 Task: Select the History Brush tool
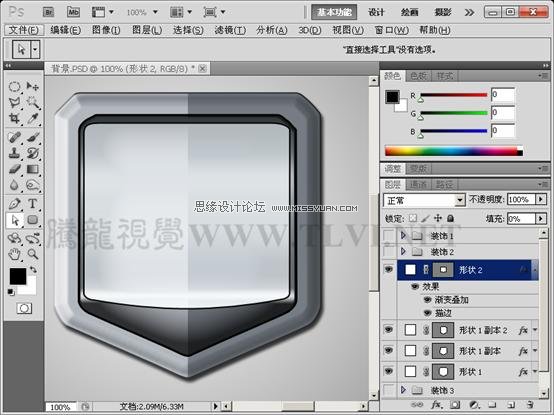coord(33,153)
